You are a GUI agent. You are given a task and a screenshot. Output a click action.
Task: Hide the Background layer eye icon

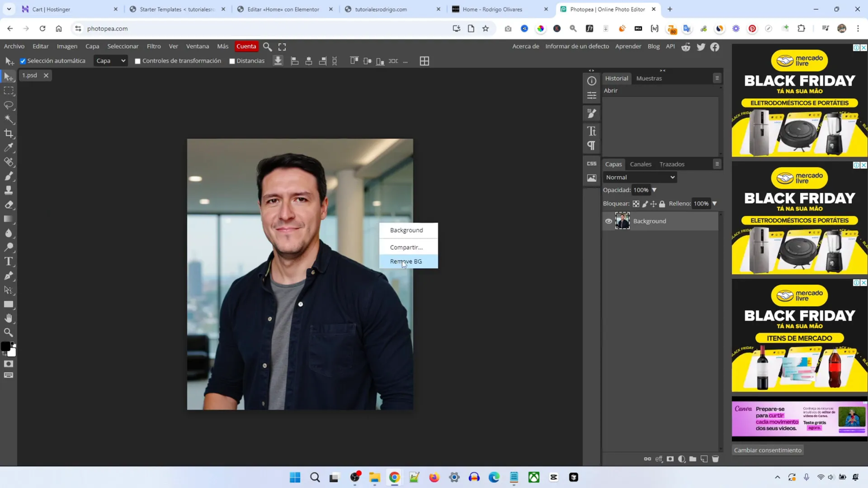[x=609, y=221]
